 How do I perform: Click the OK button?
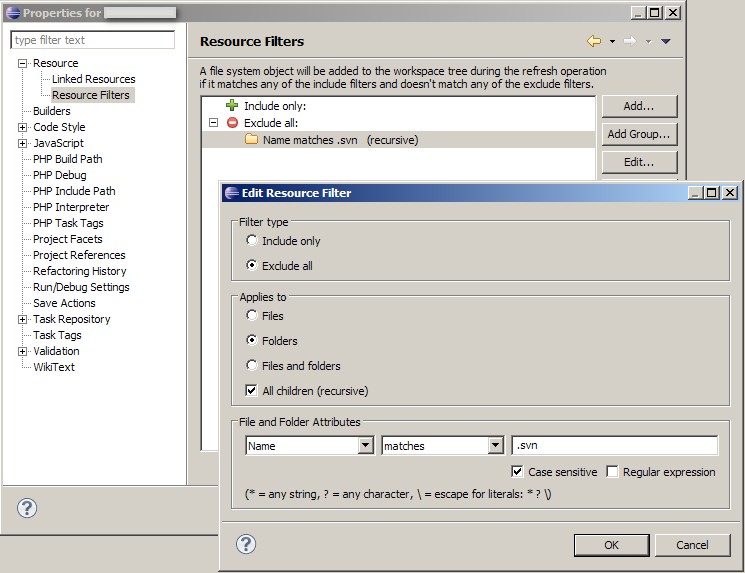[611, 545]
